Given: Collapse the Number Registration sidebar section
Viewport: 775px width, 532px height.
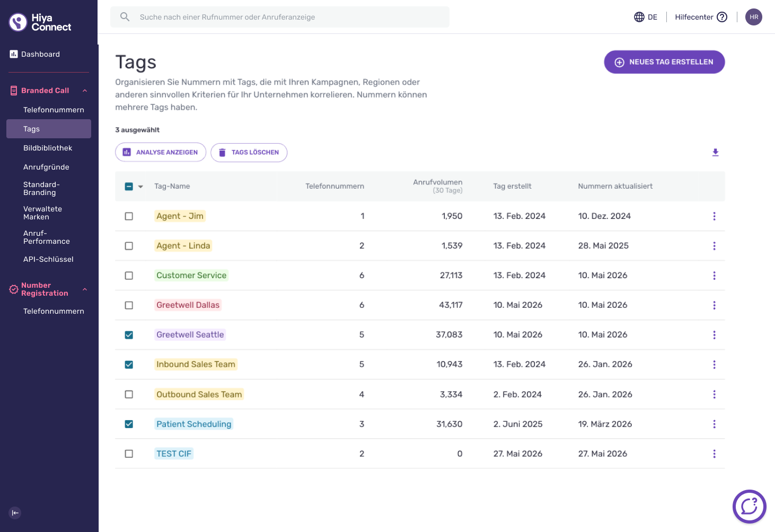Looking at the screenshot, I should coord(85,289).
